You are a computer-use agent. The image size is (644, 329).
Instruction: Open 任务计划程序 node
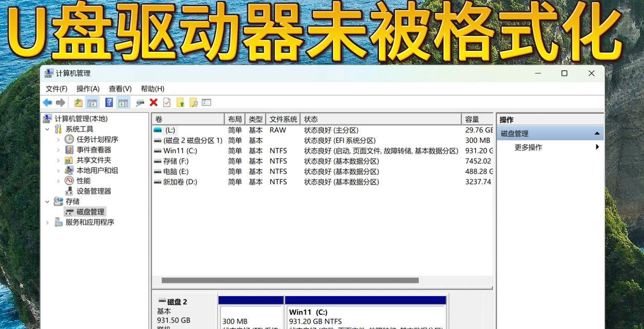tap(97, 139)
